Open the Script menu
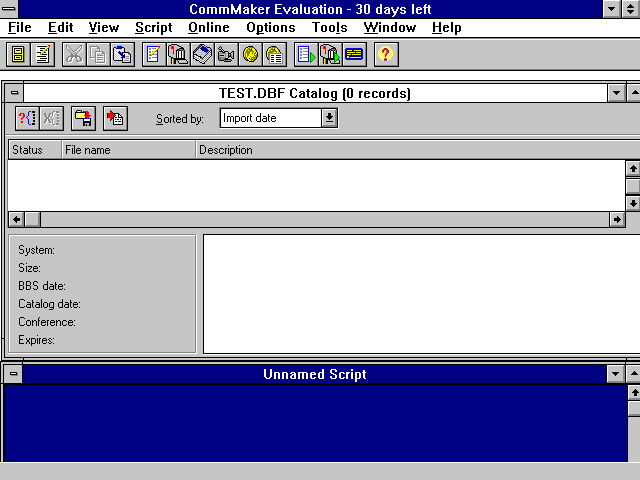 153,27
